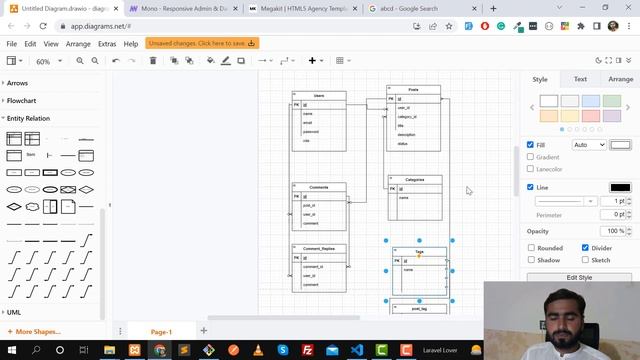Expand the Arrows shape section
The height and width of the screenshot is (360, 640).
[17, 83]
